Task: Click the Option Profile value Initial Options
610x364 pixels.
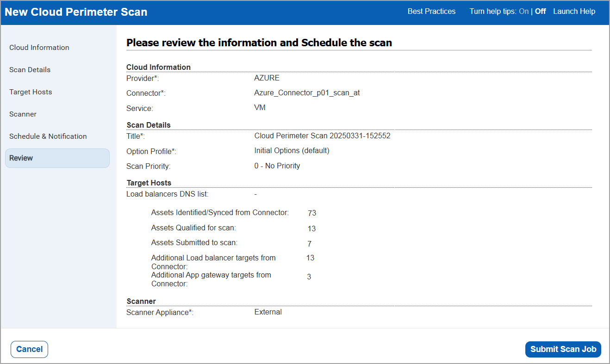Action: pyautogui.click(x=292, y=150)
